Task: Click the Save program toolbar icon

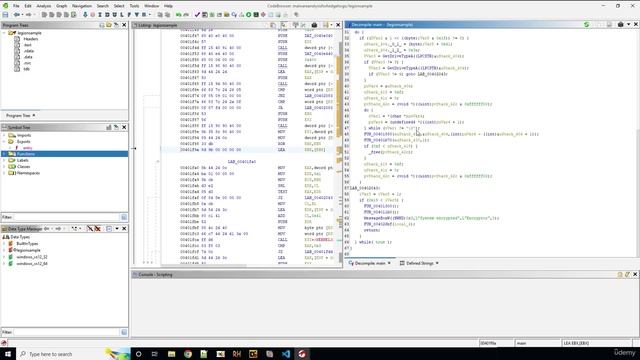Action: [x=5, y=15]
